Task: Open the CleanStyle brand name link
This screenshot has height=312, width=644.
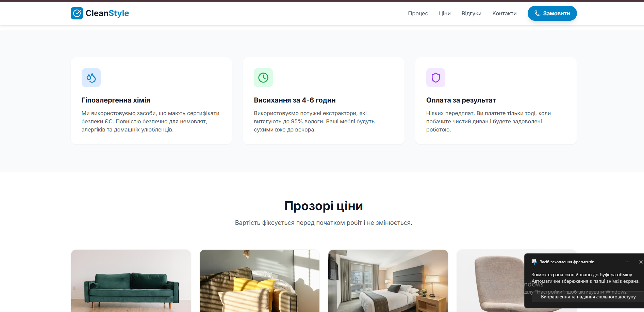Action: pos(107,13)
